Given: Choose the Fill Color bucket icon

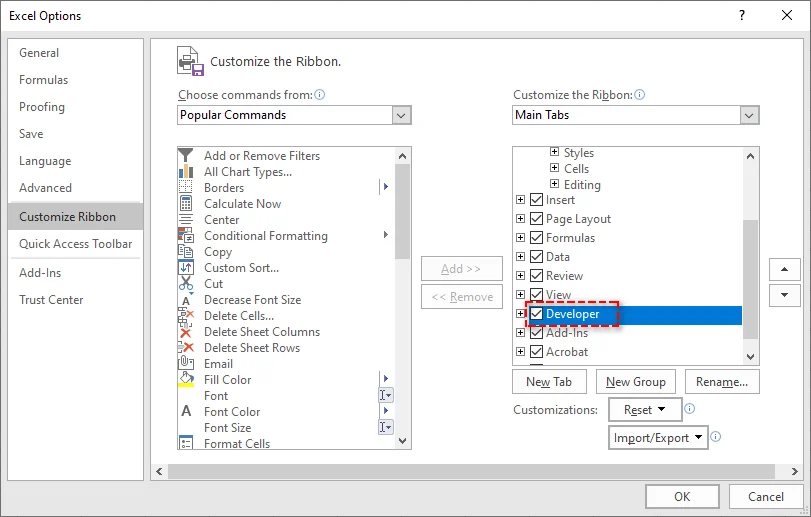Looking at the screenshot, I should click(x=185, y=380).
